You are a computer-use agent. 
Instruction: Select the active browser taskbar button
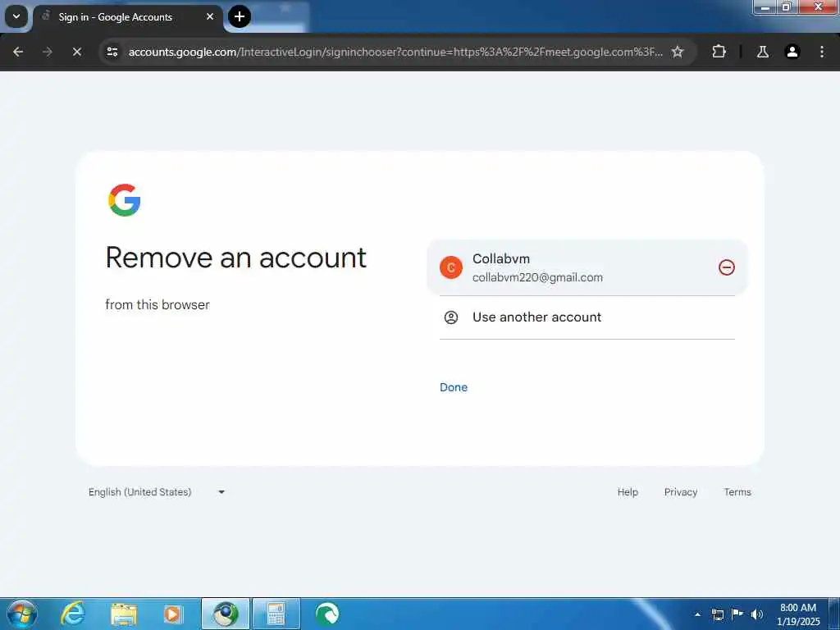click(226, 614)
